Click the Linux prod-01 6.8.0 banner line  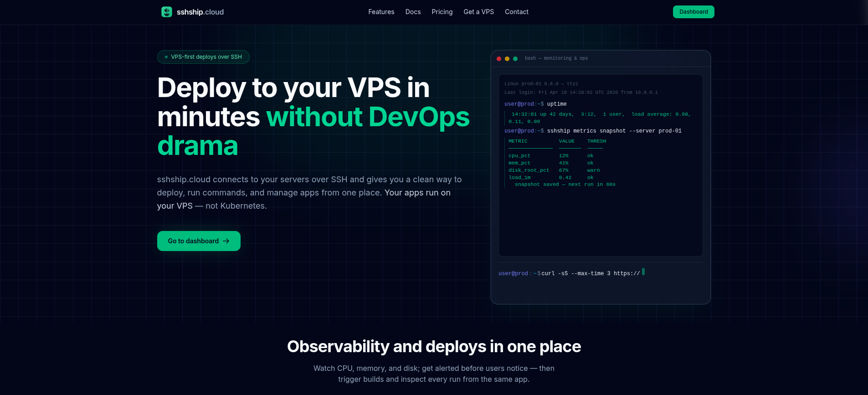tap(541, 84)
